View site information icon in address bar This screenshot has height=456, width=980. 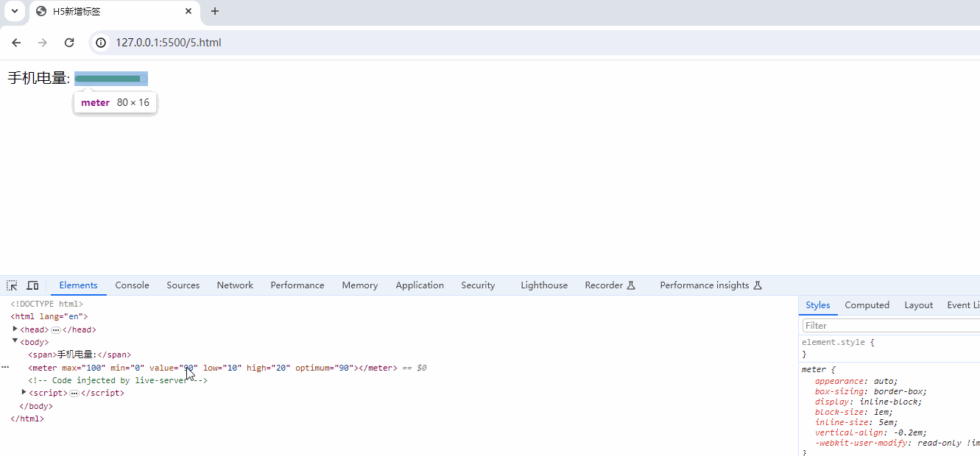(x=102, y=43)
